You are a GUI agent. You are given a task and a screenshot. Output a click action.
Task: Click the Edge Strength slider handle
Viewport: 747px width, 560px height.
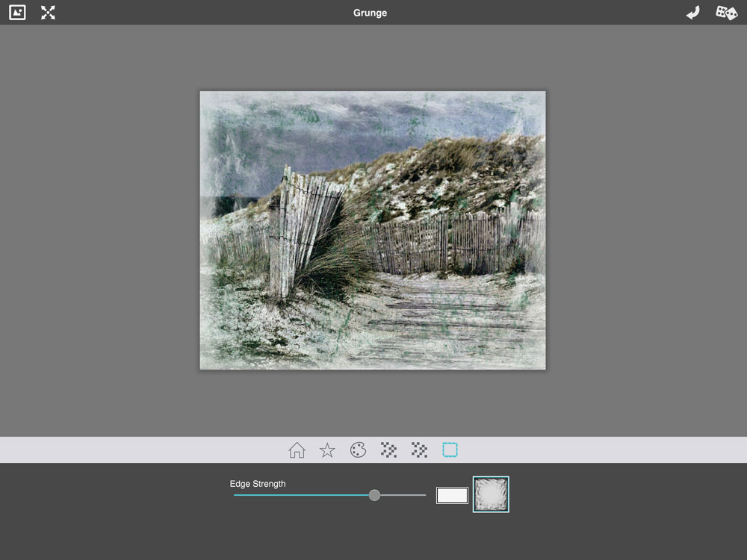coord(374,495)
